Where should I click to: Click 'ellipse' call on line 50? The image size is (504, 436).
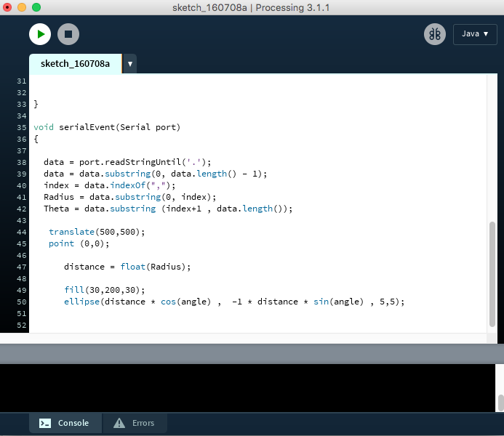81,302
